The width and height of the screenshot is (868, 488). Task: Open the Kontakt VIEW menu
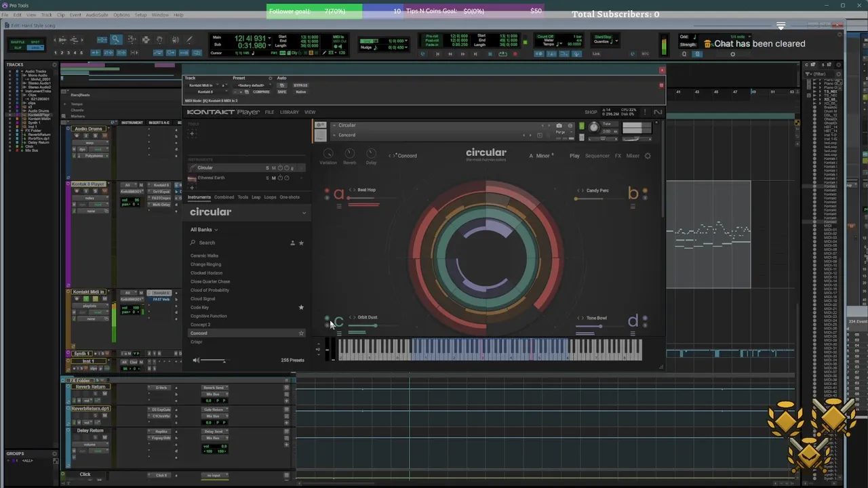tap(310, 112)
